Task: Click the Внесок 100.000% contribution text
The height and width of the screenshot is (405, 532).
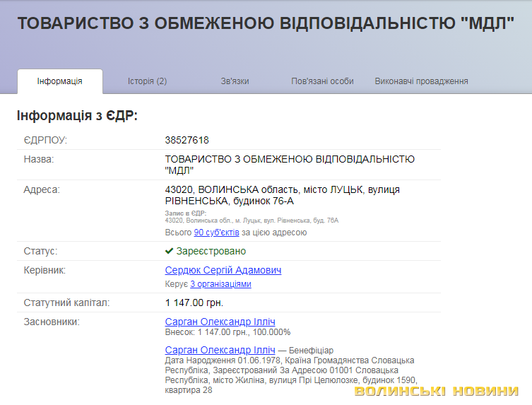Action: (227, 332)
